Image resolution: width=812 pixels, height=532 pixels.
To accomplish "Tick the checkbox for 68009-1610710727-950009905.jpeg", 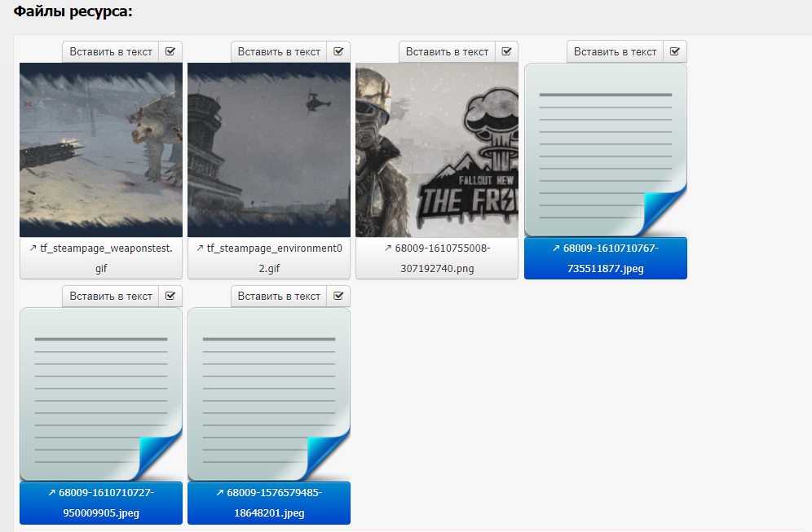I will tap(170, 296).
